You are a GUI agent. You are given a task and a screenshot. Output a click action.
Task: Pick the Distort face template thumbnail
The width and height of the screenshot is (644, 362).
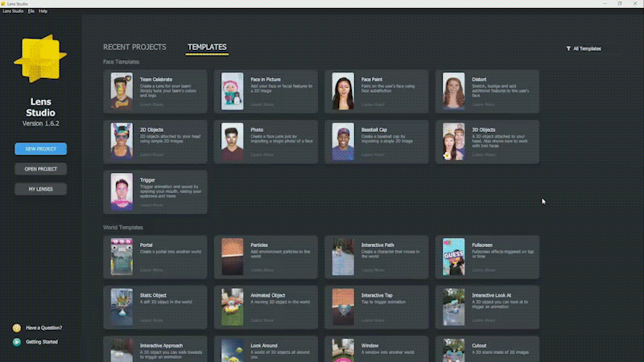tap(454, 91)
